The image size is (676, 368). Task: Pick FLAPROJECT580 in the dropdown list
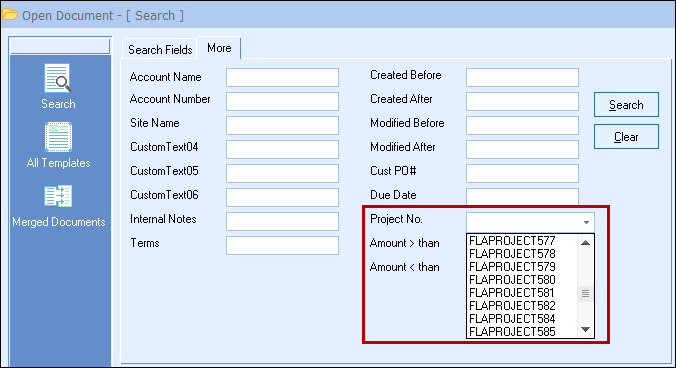coord(512,280)
